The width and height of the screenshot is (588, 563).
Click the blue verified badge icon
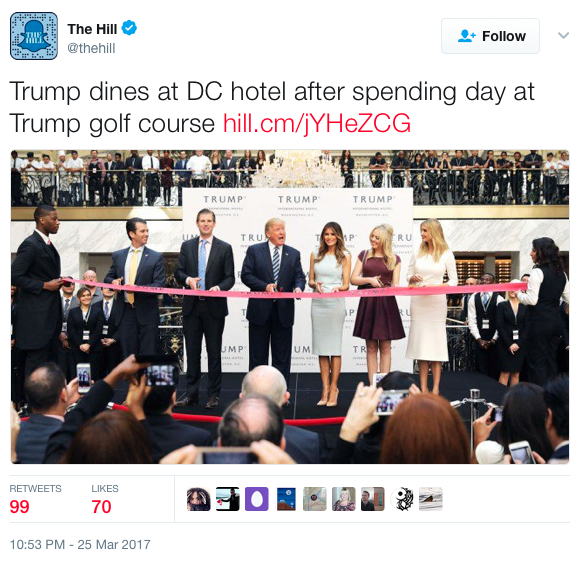coord(130,28)
